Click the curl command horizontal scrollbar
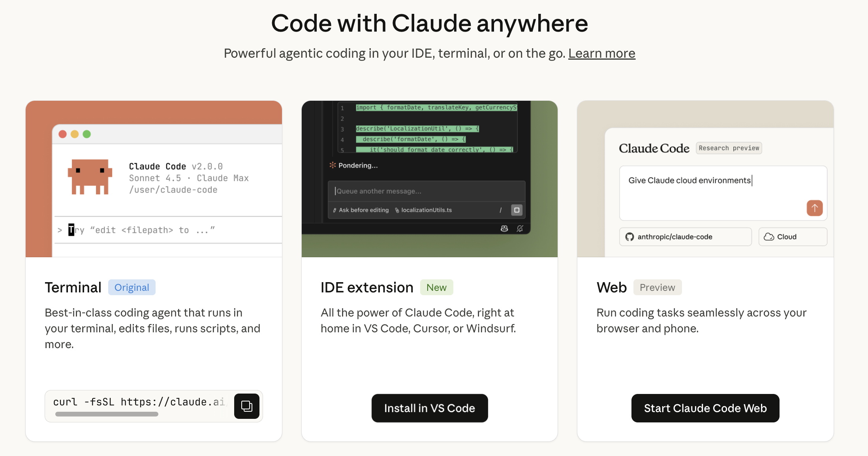This screenshot has height=456, width=868. coord(107,414)
